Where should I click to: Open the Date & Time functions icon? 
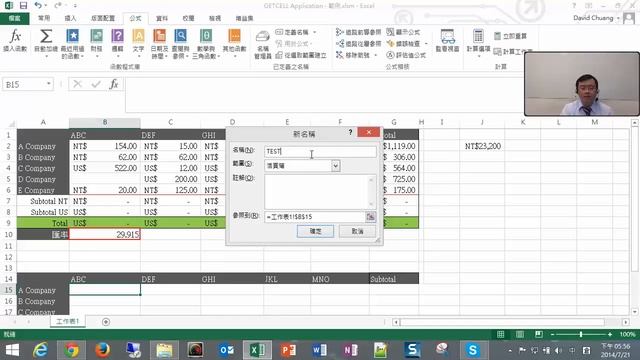[x=159, y=36]
